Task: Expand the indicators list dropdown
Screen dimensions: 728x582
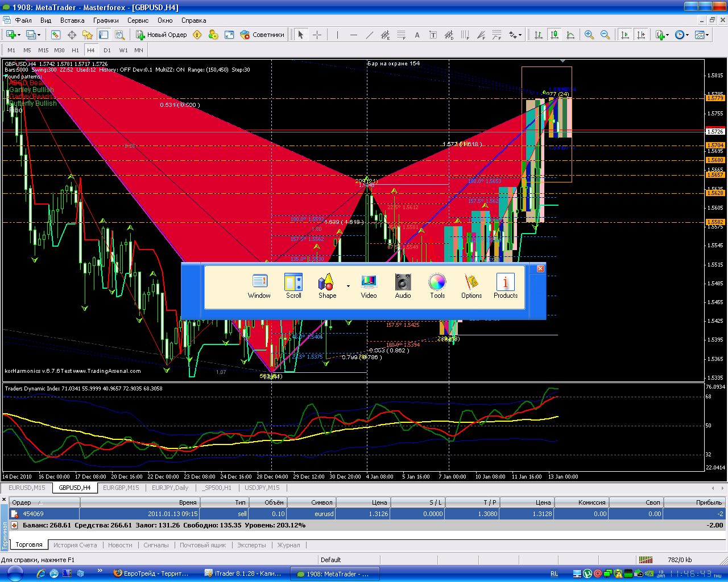Action: click(x=668, y=35)
